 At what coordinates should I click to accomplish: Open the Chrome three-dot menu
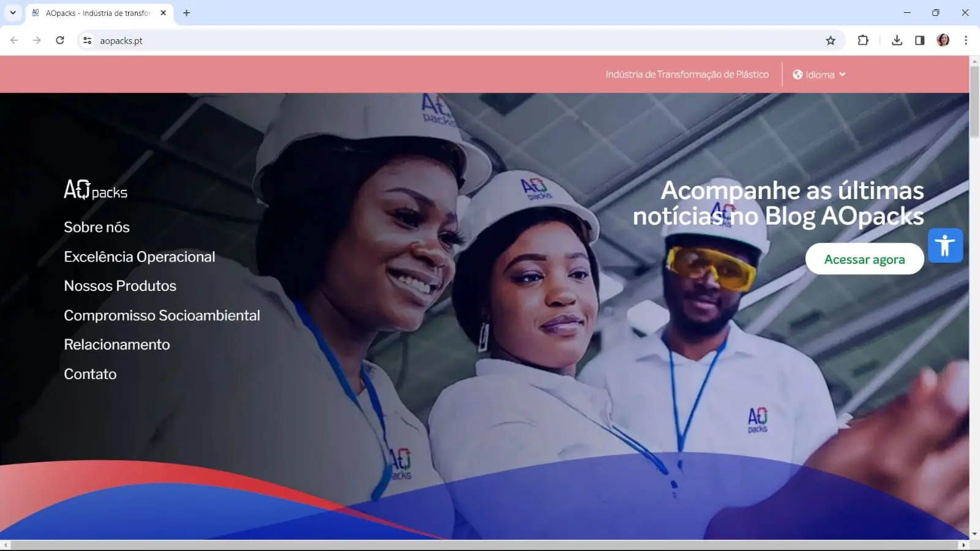[966, 40]
